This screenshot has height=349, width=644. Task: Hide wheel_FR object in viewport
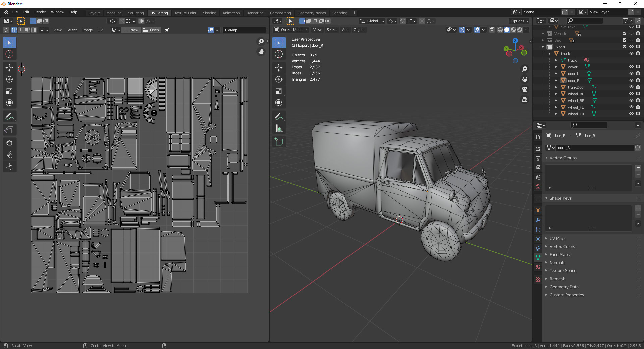631,114
